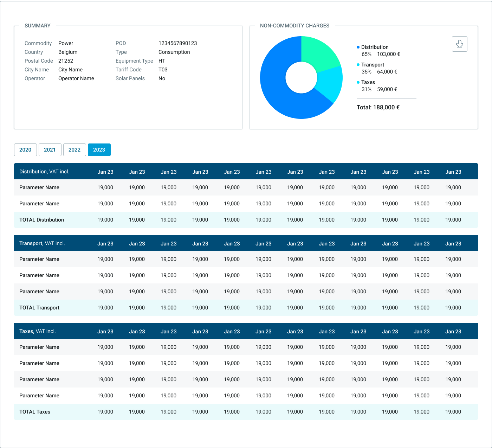Click Parameter Name directly above TOTAL Distribution
The image size is (492, 448).
pyautogui.click(x=39, y=204)
